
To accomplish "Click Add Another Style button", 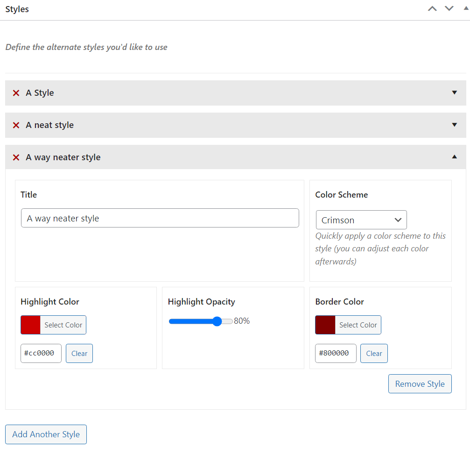I will (46, 434).
